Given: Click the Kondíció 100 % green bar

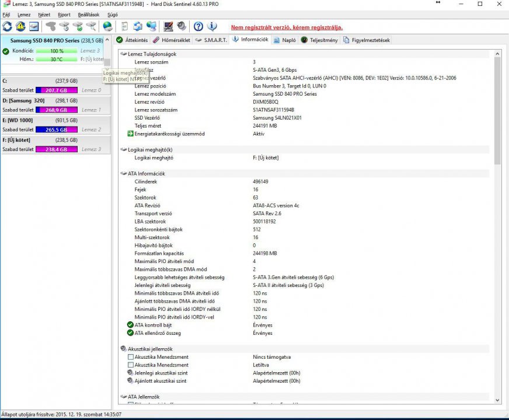Looking at the screenshot, I should pos(57,51).
